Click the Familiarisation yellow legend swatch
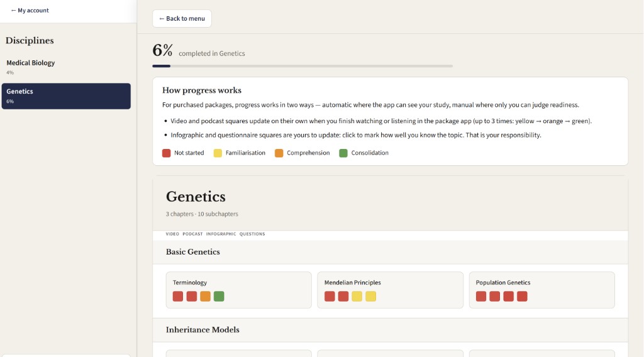This screenshot has height=357, width=644. [x=218, y=153]
